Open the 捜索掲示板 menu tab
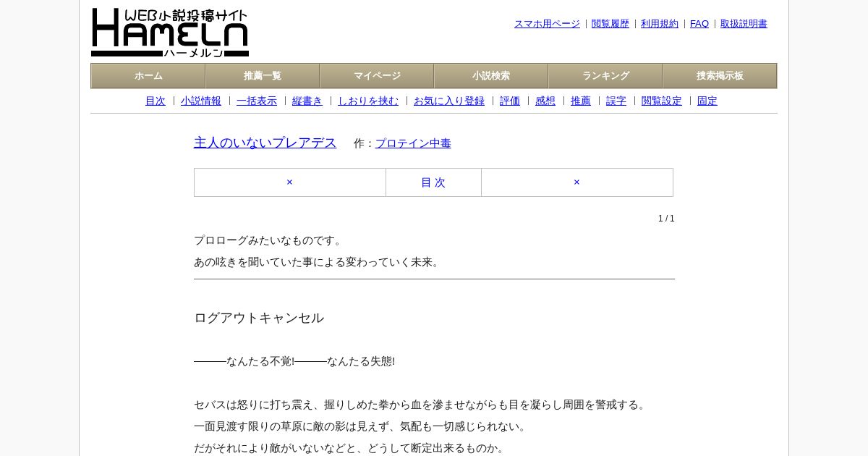Screen dimensions: 868x456 720,76
